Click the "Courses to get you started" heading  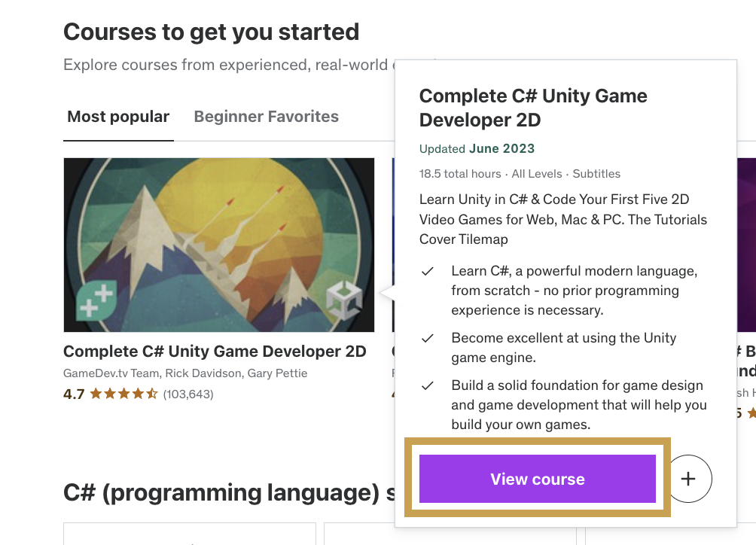point(211,32)
